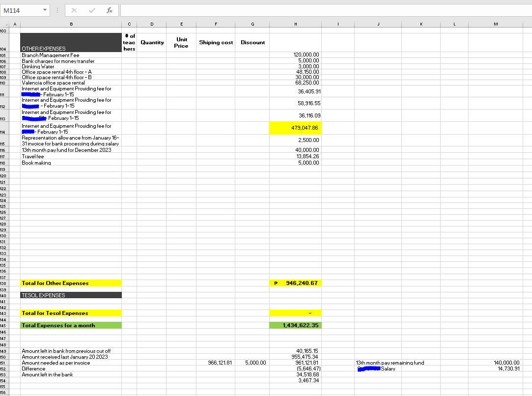
Task: Select the Shiping cost heading cell
Action: tap(216, 42)
